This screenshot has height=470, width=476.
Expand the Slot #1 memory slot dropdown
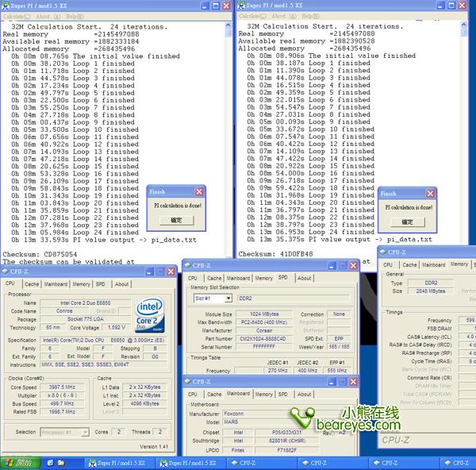228,299
